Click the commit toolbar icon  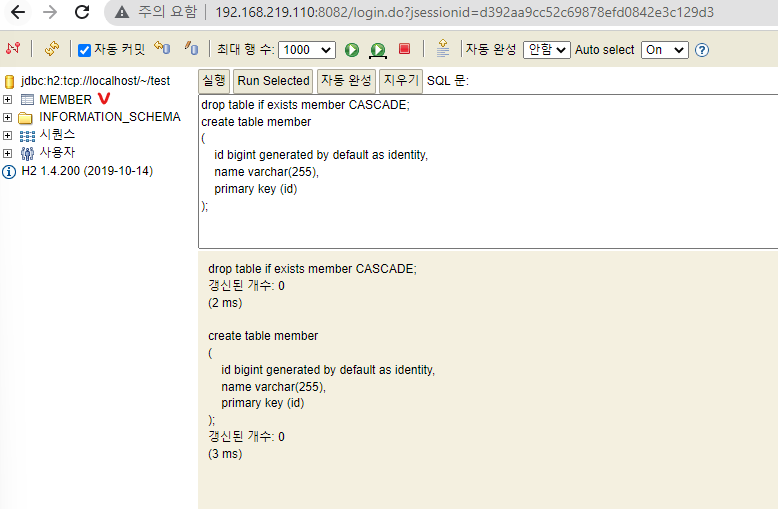pyautogui.click(x=191, y=48)
